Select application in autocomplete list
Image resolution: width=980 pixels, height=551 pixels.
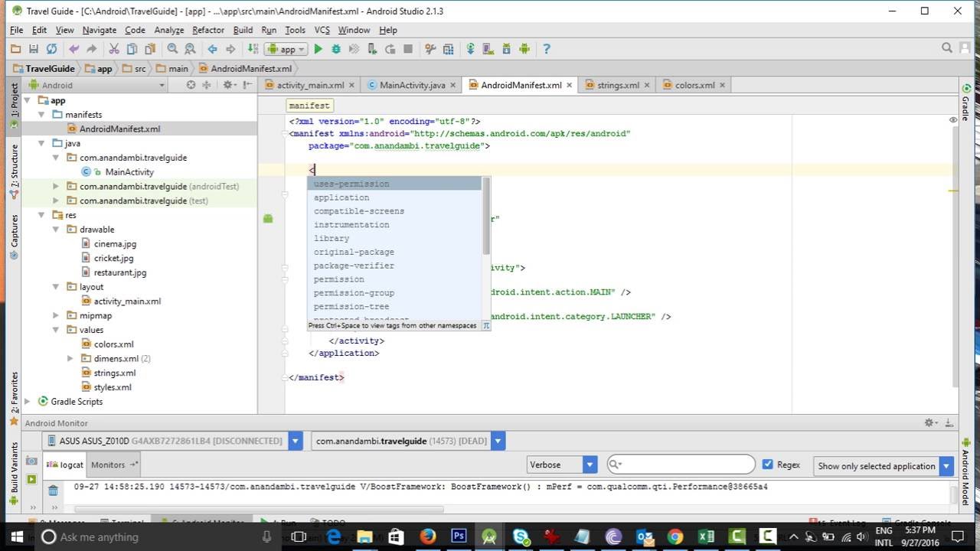click(x=394, y=197)
